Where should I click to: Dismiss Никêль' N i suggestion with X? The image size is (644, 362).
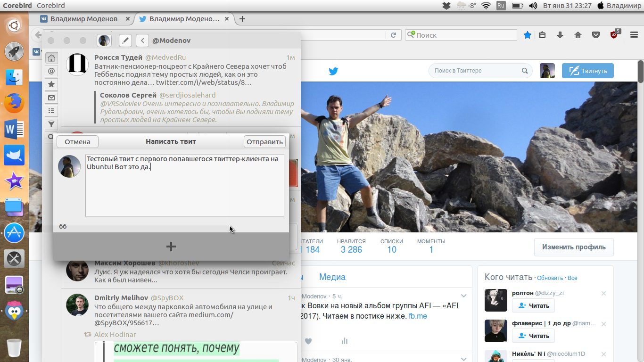tap(603, 354)
